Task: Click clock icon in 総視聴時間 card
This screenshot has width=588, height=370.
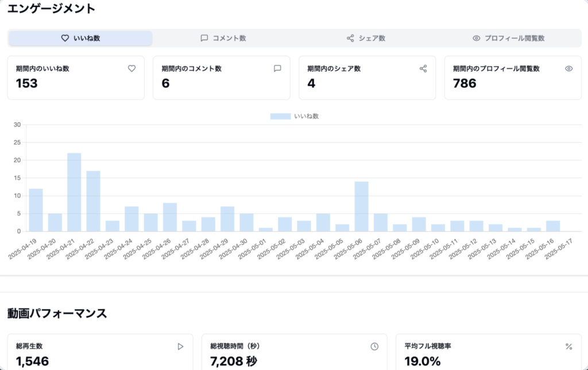Action: pyautogui.click(x=374, y=346)
